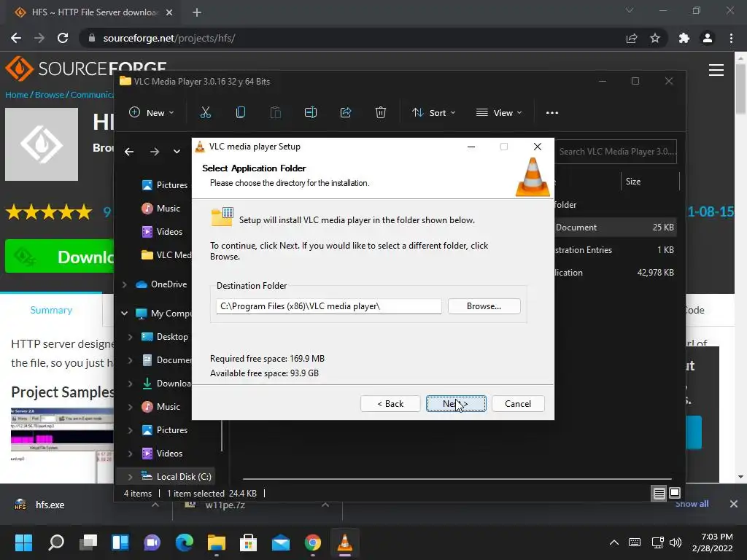Go back in File Explorer navigation
The height and width of the screenshot is (560, 747).
pyautogui.click(x=129, y=152)
